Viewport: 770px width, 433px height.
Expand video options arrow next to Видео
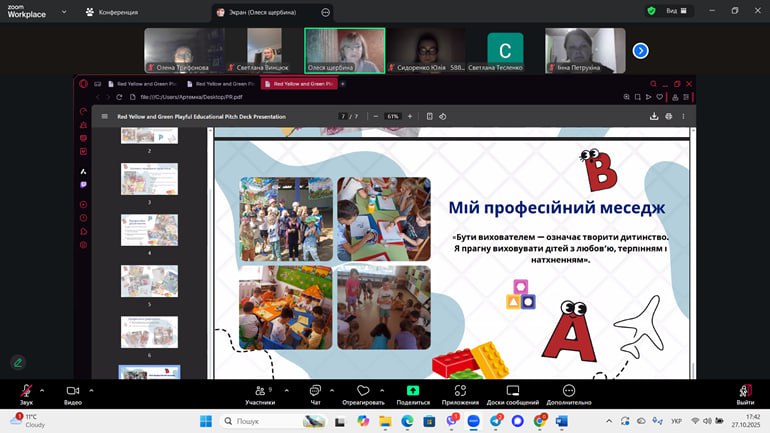[x=91, y=391]
